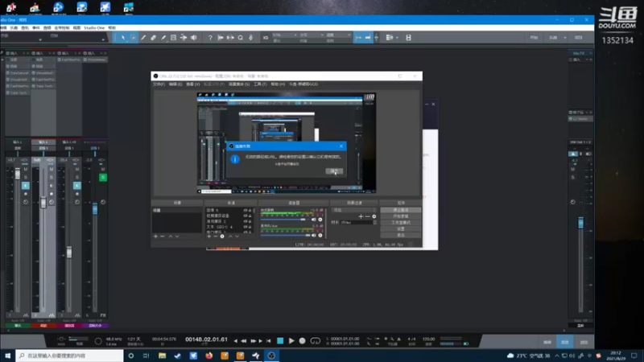
Task: Select the Bend tool in toolbar
Action: click(184, 38)
